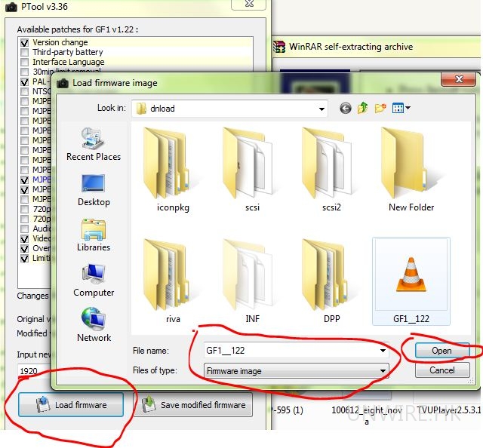
Task: Click camera icon of Load firmware image dialog
Action: click(63, 83)
